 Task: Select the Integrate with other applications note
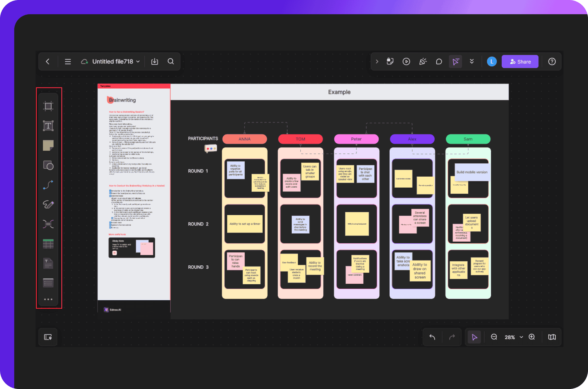point(458,270)
